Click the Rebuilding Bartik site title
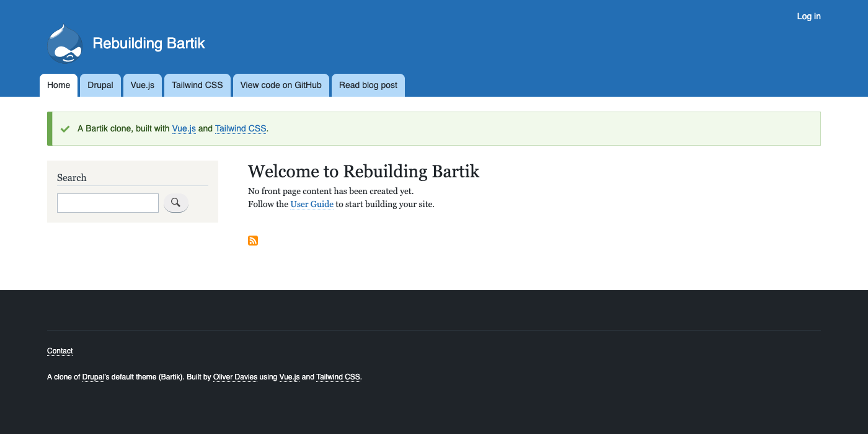 click(148, 43)
